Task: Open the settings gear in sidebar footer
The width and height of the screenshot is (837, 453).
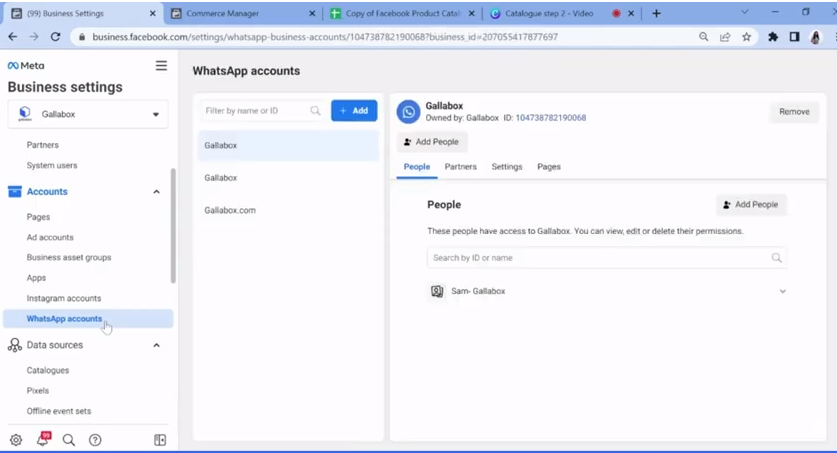Action: pyautogui.click(x=16, y=440)
